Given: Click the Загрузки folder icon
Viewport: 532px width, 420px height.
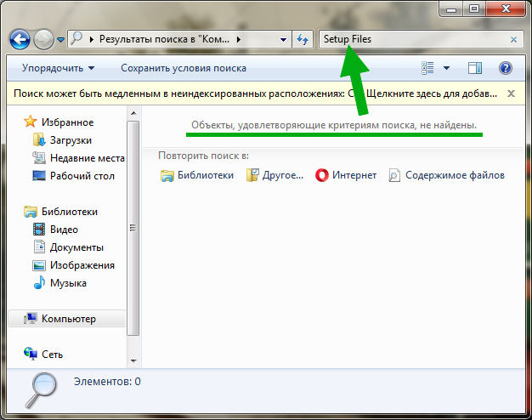Looking at the screenshot, I should (39, 140).
